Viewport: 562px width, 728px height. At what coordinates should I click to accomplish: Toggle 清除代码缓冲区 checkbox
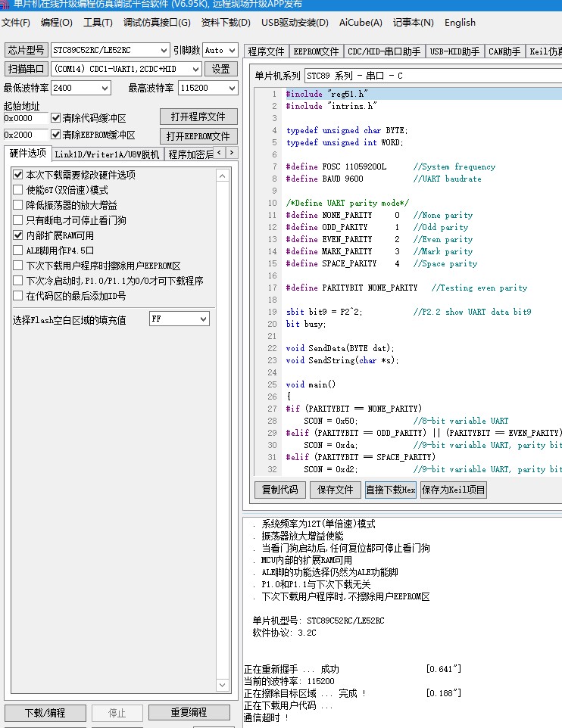pos(56,118)
